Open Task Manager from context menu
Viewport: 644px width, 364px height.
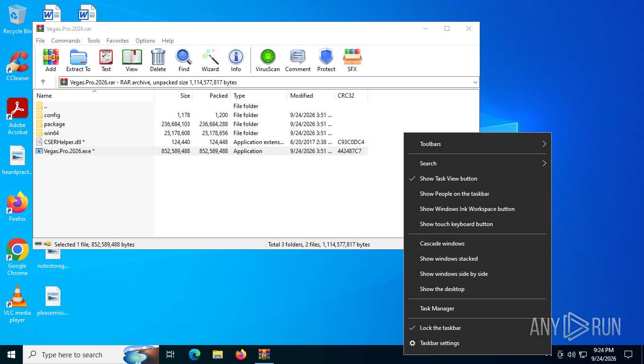[477, 309]
